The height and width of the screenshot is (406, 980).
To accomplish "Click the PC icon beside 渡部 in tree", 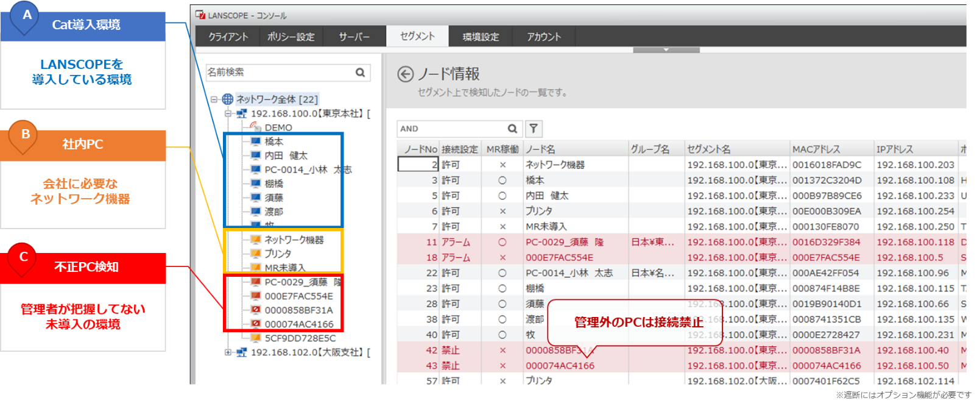I will [x=256, y=212].
